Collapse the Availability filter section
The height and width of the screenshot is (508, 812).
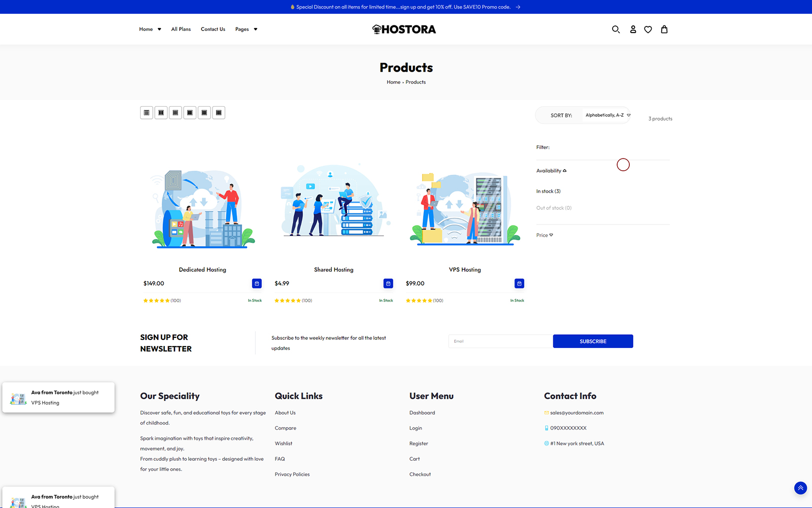[x=551, y=171]
